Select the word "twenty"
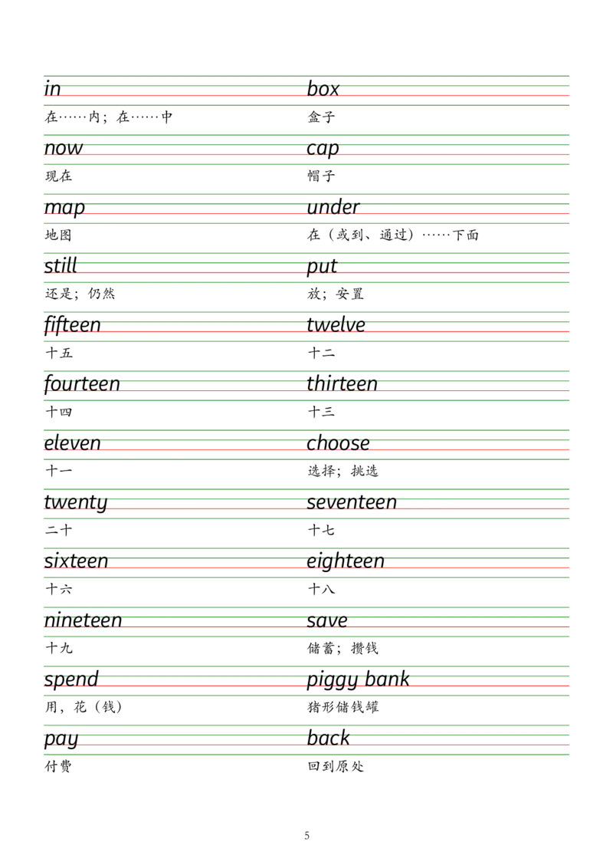This screenshot has width=613, height=868. click(75, 503)
